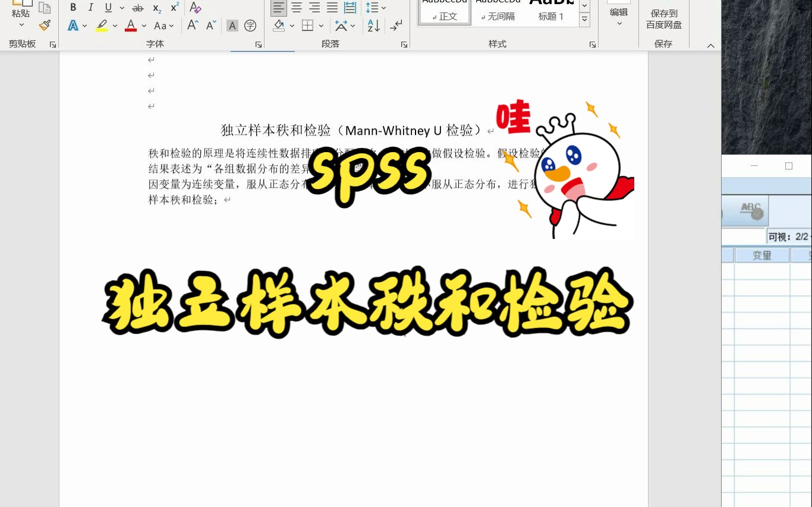This screenshot has width=812, height=507.
Task: Toggle italic formatting
Action: click(x=90, y=8)
